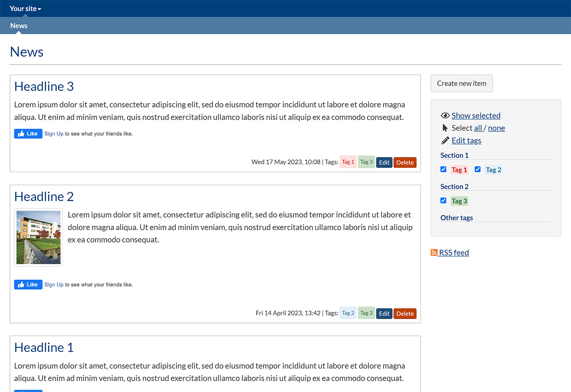The height and width of the screenshot is (392, 571).
Task: Click the Like button under Headline 1
Action: 28,390
